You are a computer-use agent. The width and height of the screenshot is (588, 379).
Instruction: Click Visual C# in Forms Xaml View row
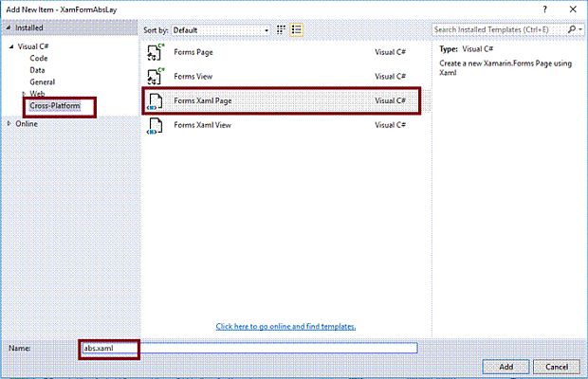coord(390,125)
